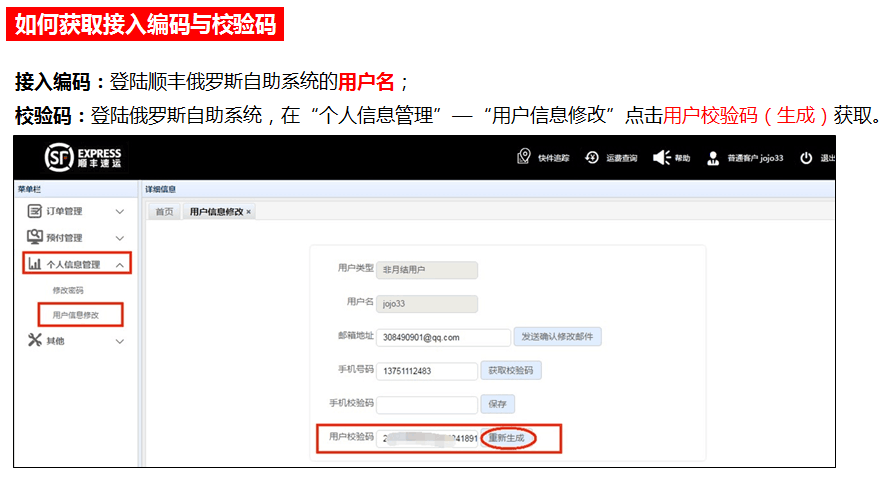This screenshot has width=891, height=487.
Task: Switch to the 首页 tab
Action: coord(164,211)
